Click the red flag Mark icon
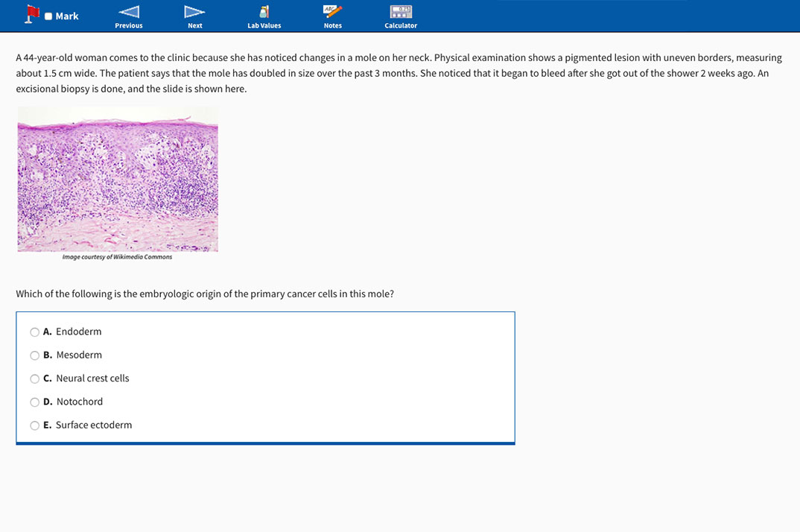 32,14
